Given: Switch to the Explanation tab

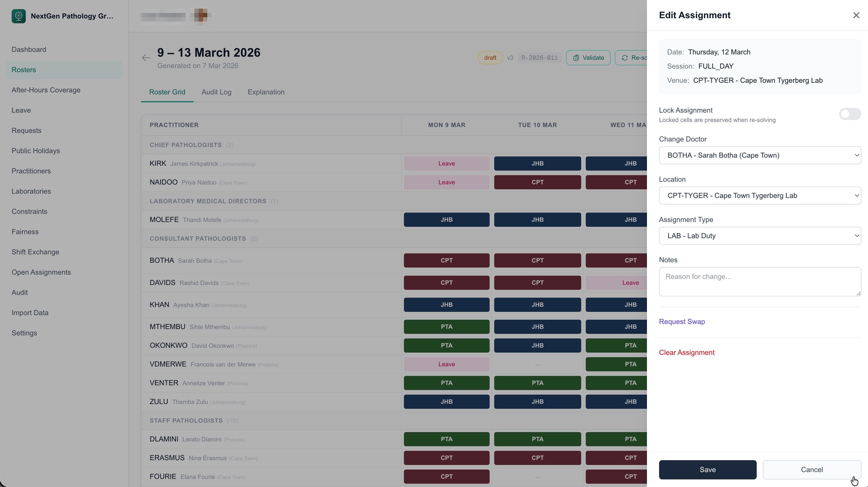Looking at the screenshot, I should 266,92.
